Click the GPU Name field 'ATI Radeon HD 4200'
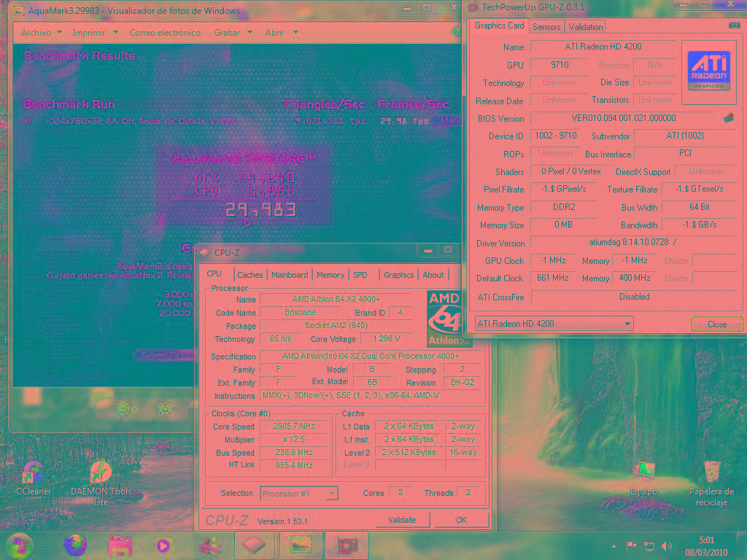Image resolution: width=747 pixels, height=560 pixels. 603,47
